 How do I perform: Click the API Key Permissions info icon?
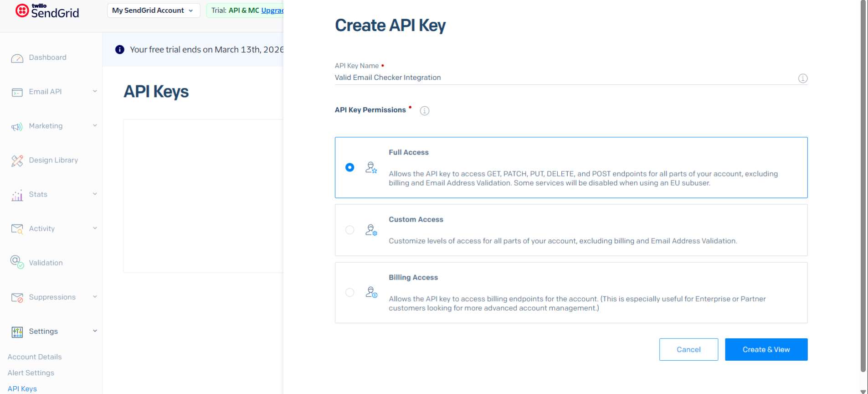pyautogui.click(x=425, y=111)
